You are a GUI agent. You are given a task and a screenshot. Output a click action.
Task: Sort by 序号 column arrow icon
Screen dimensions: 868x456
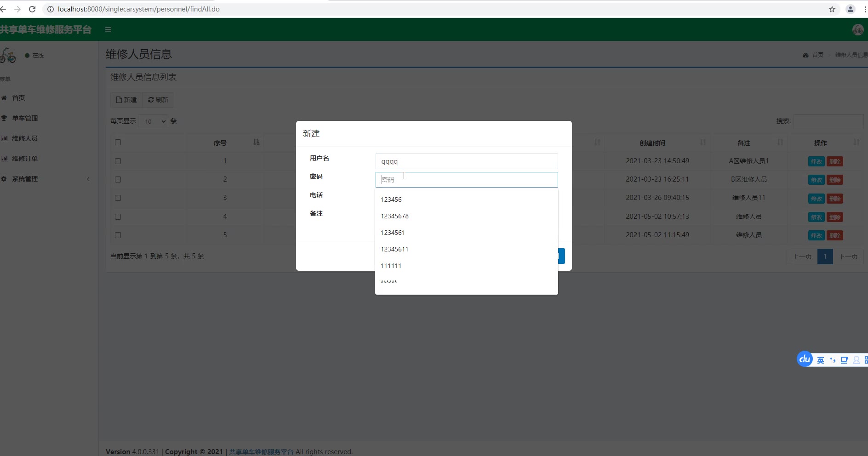257,142
